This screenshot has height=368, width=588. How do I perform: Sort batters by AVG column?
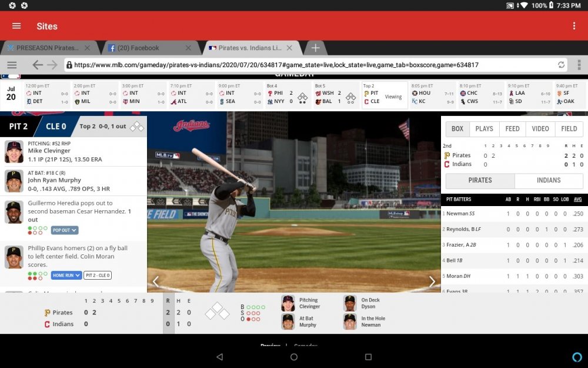(577, 200)
